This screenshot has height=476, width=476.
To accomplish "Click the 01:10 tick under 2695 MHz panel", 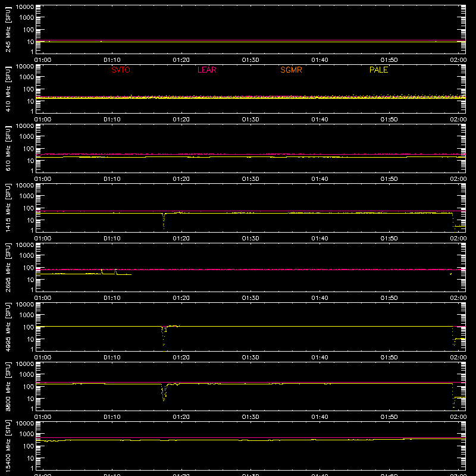I will 112,298.
